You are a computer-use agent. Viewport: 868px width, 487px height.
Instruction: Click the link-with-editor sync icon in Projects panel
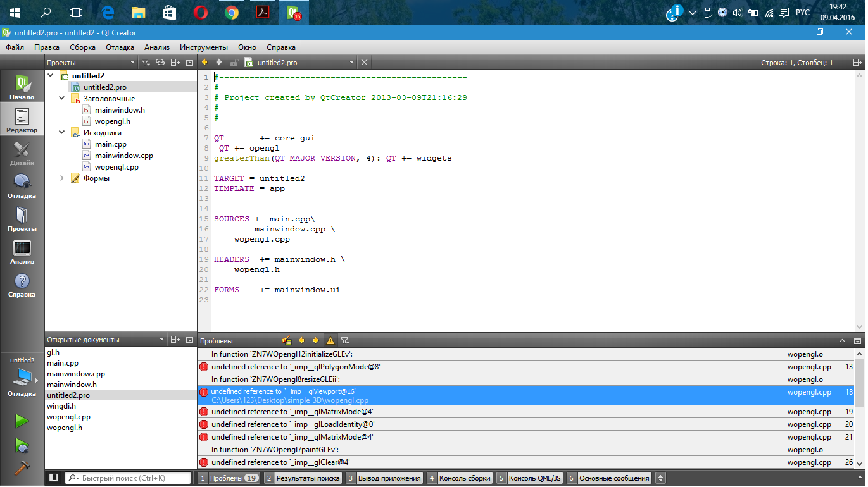160,63
